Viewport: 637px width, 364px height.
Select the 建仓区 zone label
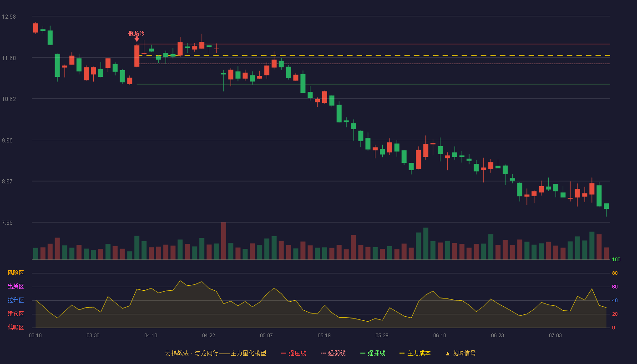(x=15, y=314)
